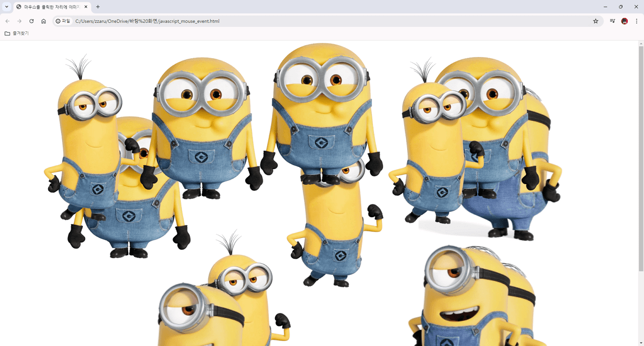This screenshot has height=346, width=644.
Task: Click the address bar showing javascript_mouse_event.html
Action: (329, 21)
